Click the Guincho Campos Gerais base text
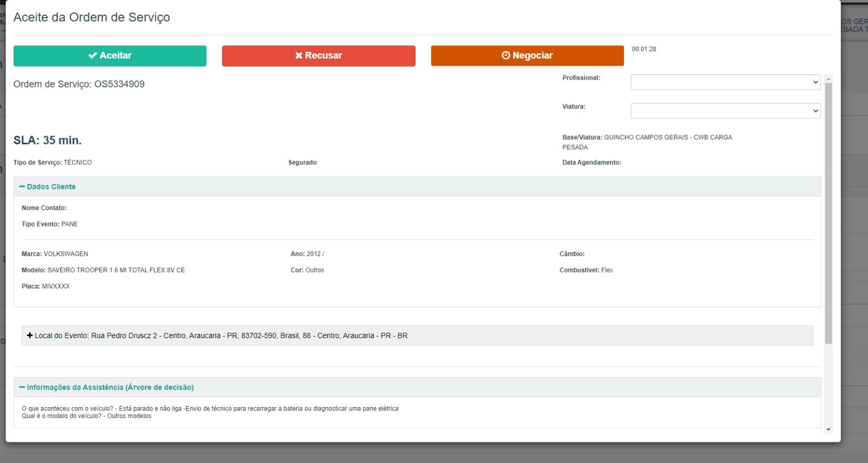The height and width of the screenshot is (463, 868). point(668,138)
